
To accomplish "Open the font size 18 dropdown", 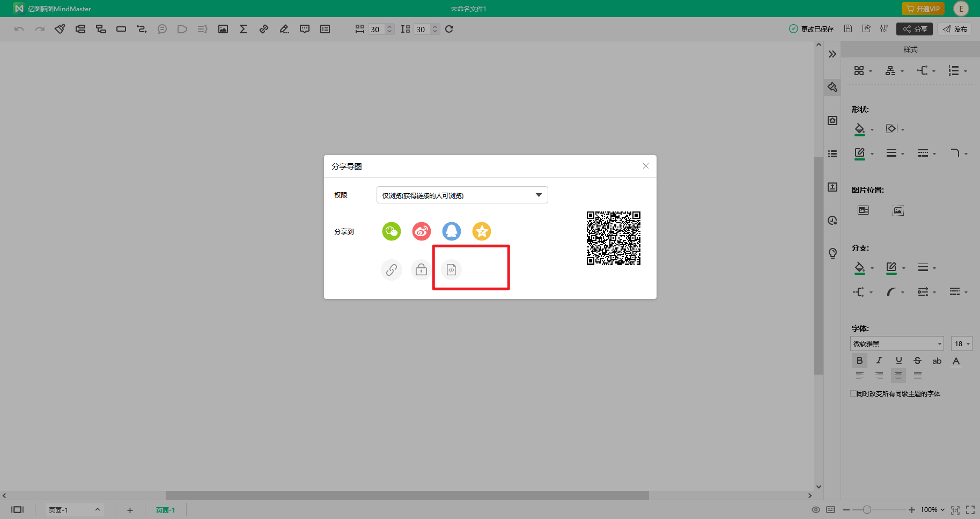I will pos(961,343).
